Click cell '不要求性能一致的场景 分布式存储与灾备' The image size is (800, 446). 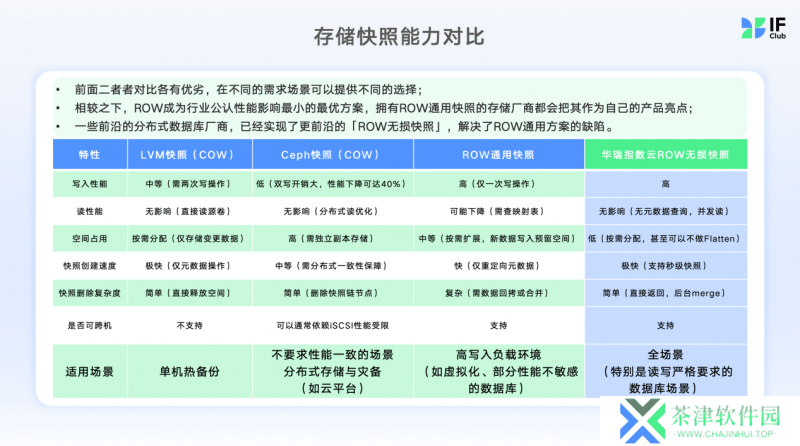pyautogui.click(x=333, y=371)
